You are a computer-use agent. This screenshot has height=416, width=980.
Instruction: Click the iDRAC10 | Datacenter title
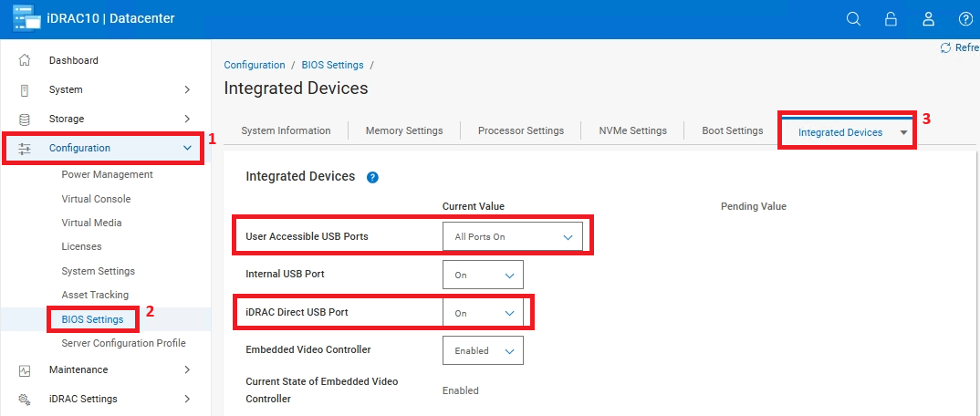110,19
